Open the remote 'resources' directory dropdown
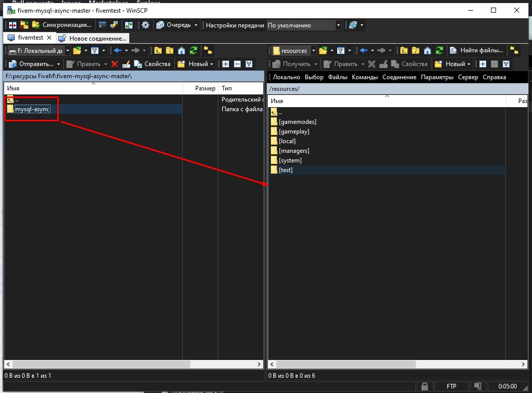 coord(313,50)
